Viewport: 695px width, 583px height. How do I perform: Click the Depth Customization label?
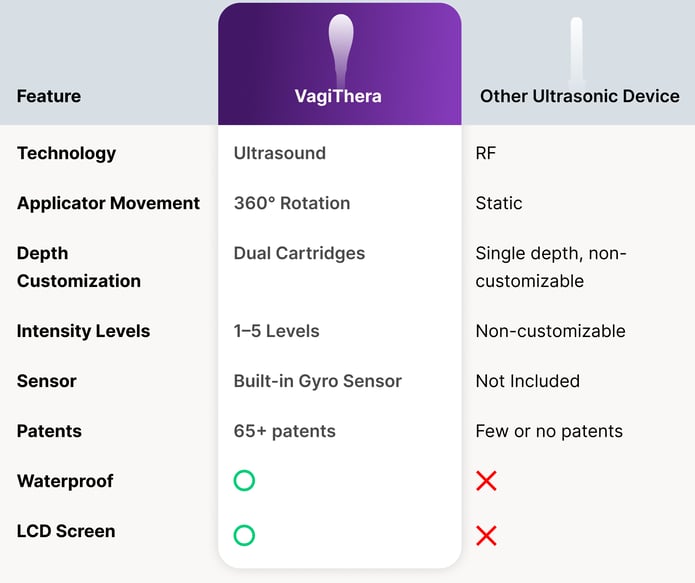click(x=79, y=267)
